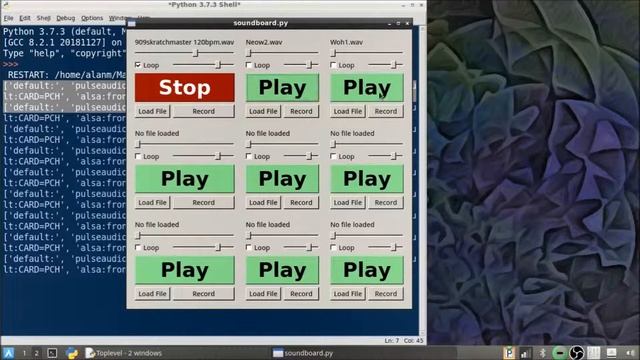Click the 909skratchmaster 120bpm.wav position slider

tap(184, 53)
